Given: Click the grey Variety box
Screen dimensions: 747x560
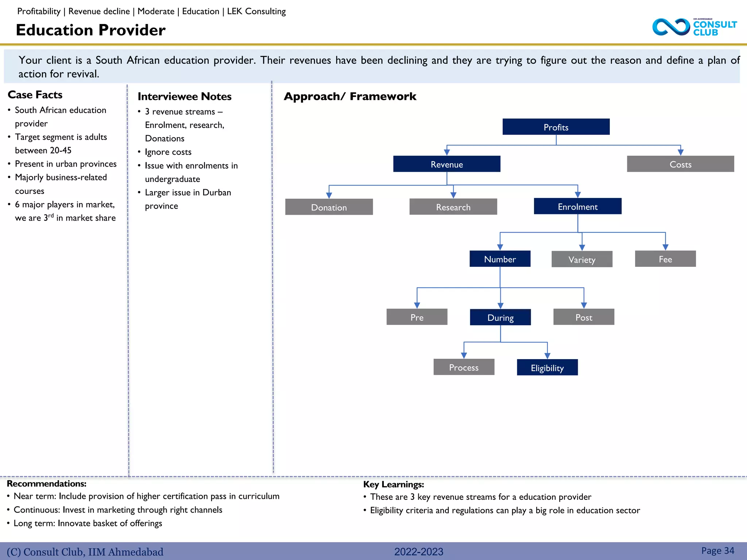Looking at the screenshot, I should click(x=582, y=259).
